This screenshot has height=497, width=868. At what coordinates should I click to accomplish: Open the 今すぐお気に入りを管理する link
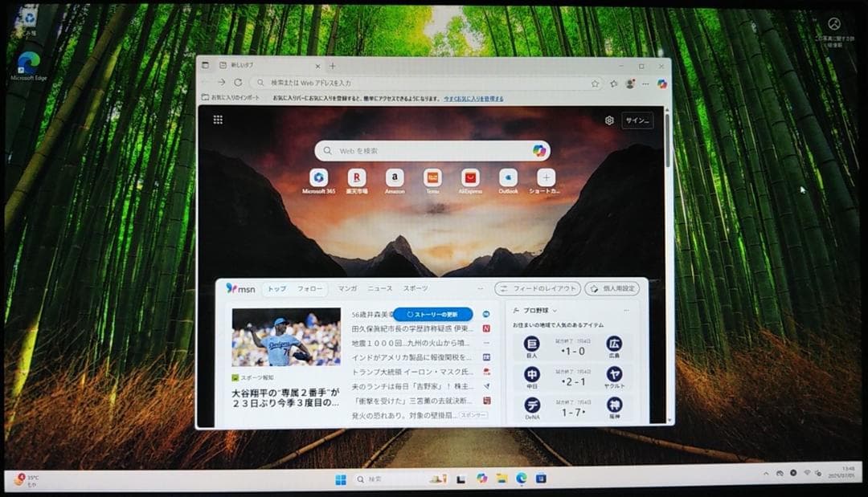point(473,98)
